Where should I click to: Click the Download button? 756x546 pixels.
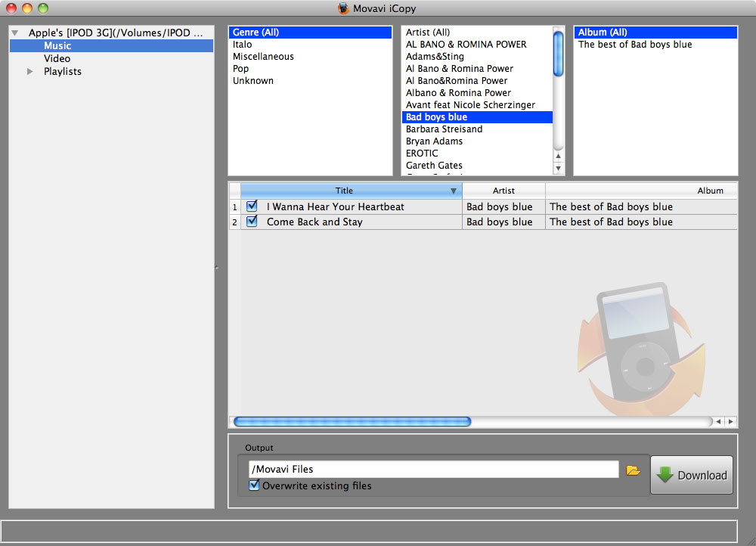coord(692,475)
